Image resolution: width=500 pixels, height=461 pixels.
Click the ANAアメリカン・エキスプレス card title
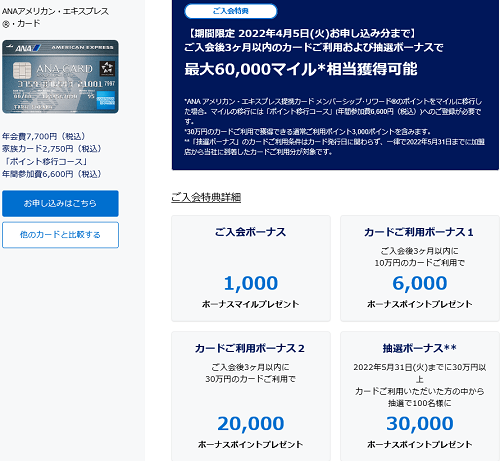pyautogui.click(x=55, y=17)
